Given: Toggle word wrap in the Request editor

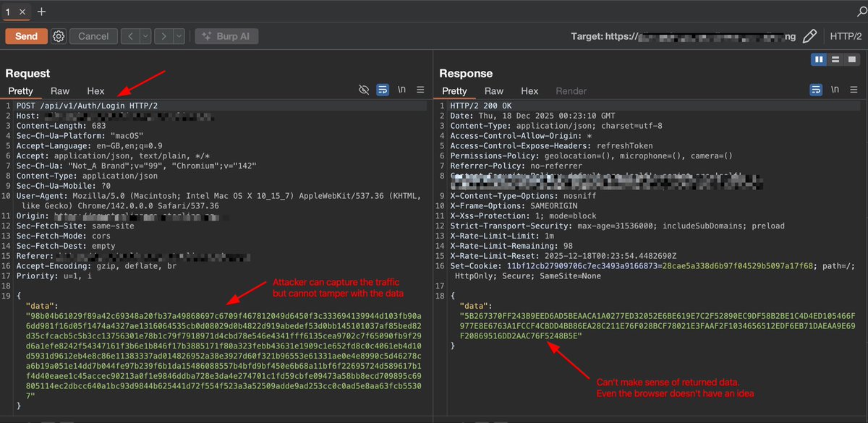Looking at the screenshot, I should pos(382,90).
